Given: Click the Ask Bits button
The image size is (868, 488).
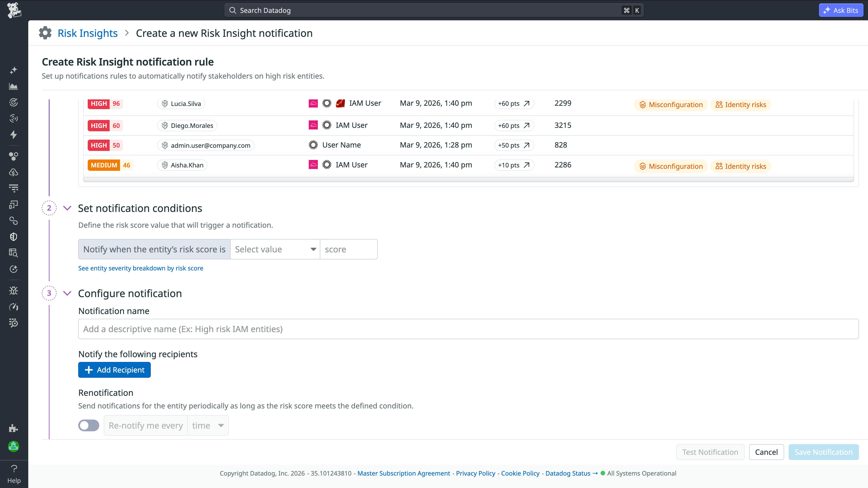Looking at the screenshot, I should 841,10.
